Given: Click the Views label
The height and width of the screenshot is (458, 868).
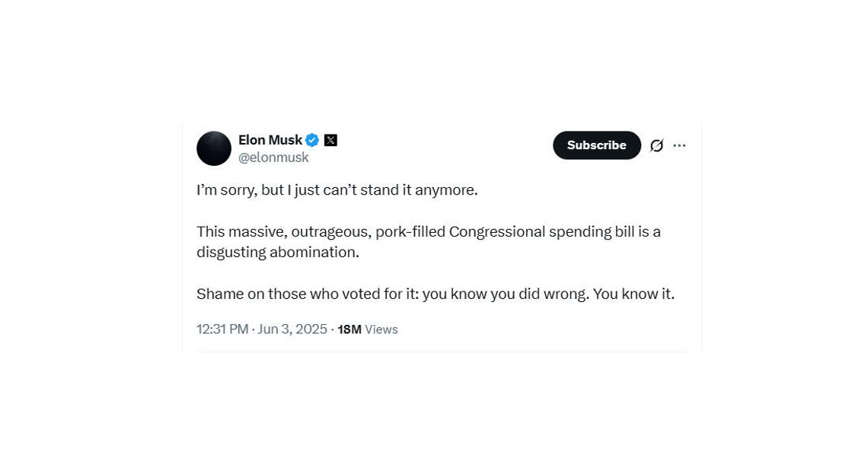Looking at the screenshot, I should 381,329.
